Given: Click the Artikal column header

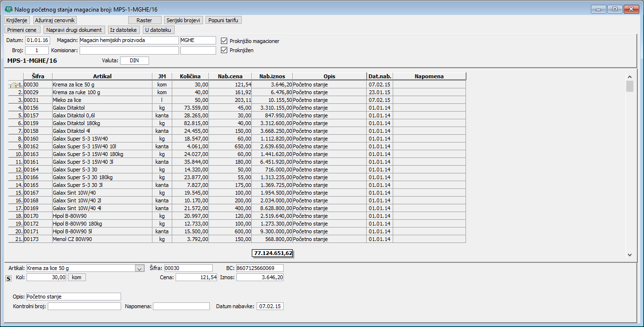Looking at the screenshot, I should 102,76.
